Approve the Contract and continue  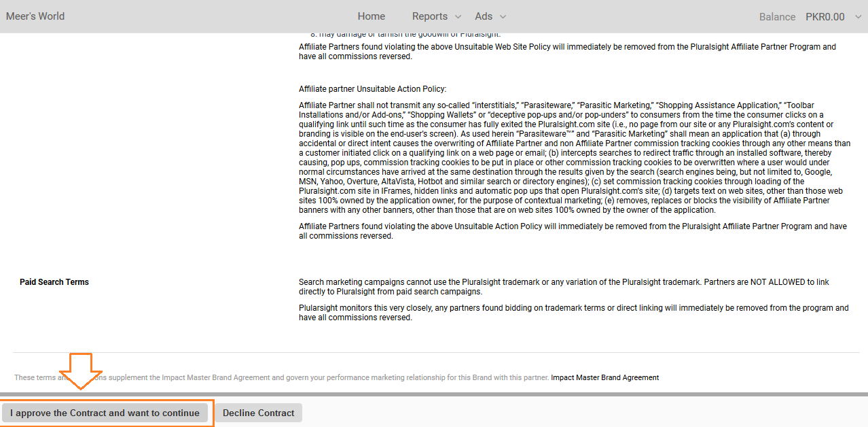click(105, 413)
